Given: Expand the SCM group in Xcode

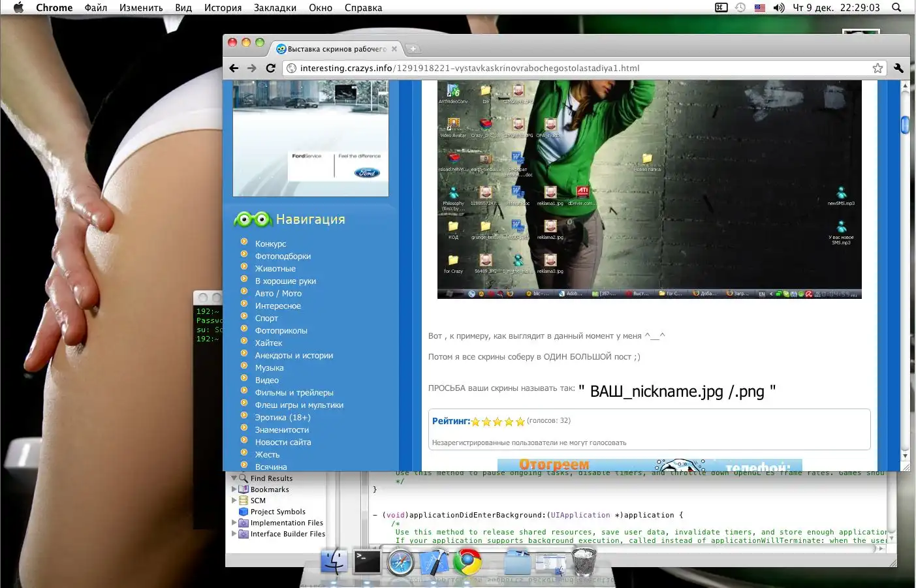Looking at the screenshot, I should pyautogui.click(x=234, y=501).
